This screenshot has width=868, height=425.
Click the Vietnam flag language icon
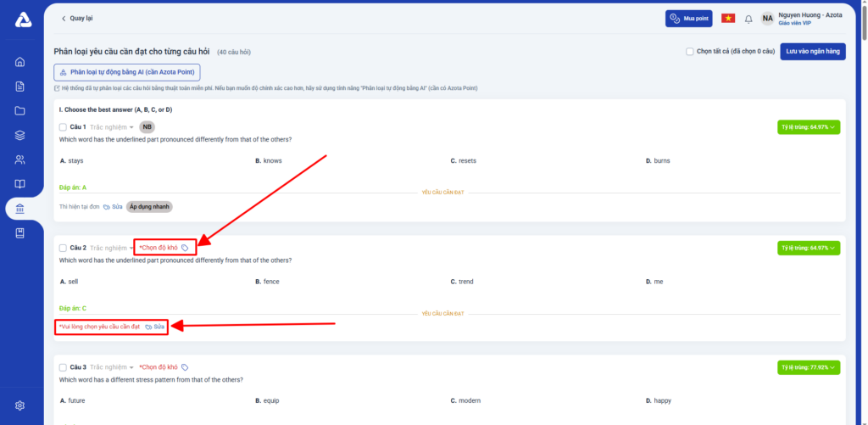727,19
